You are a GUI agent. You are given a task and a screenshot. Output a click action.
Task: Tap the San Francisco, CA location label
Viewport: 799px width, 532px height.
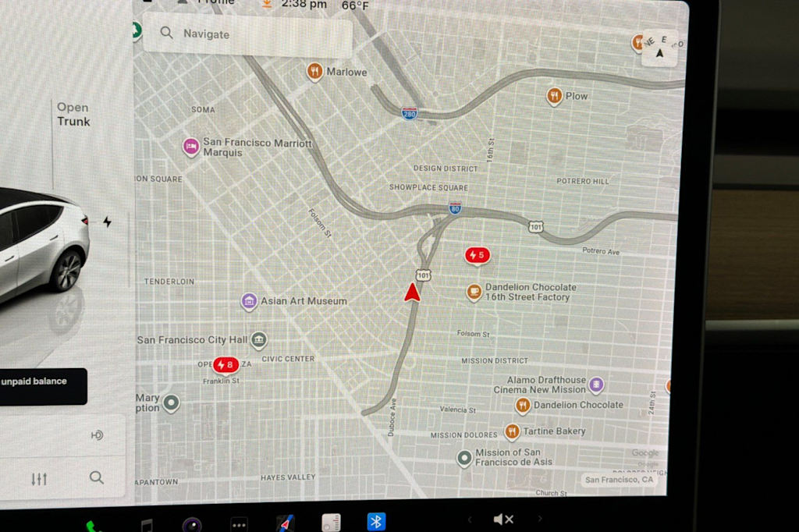tap(619, 480)
